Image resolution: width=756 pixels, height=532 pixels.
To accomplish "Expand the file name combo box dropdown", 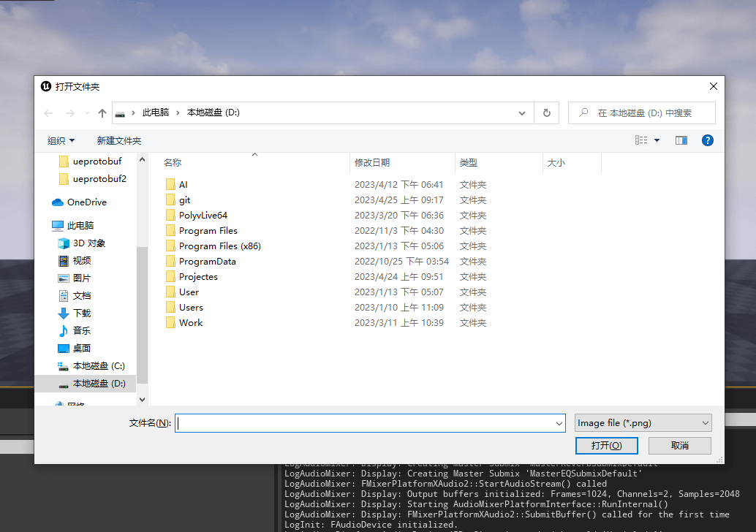I will pos(559,423).
